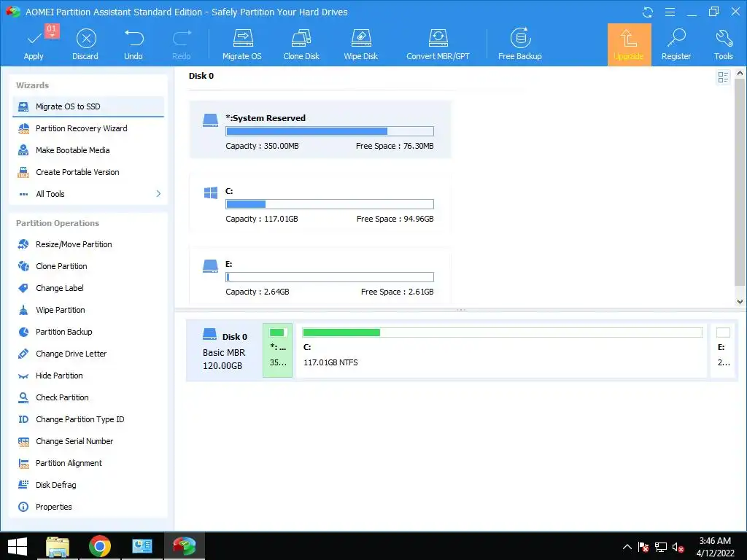This screenshot has height=560, width=747.
Task: Open the Control Panel taskbar icon
Action: click(x=142, y=546)
